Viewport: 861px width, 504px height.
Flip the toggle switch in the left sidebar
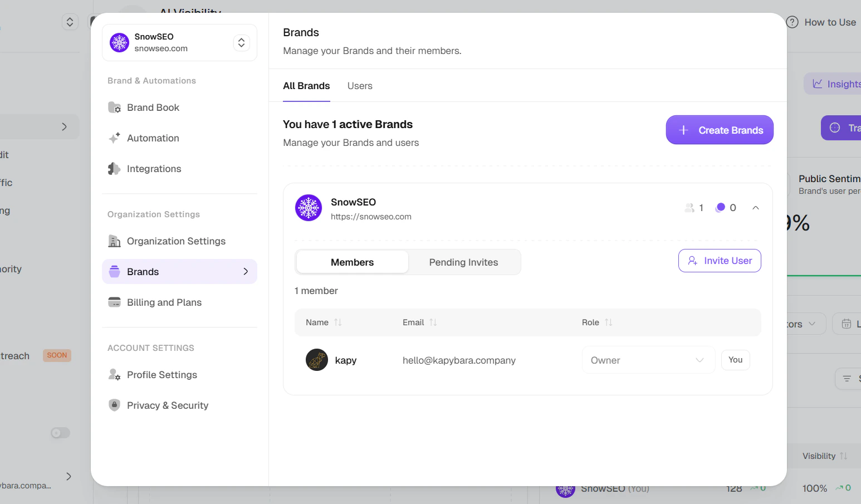pos(60,433)
